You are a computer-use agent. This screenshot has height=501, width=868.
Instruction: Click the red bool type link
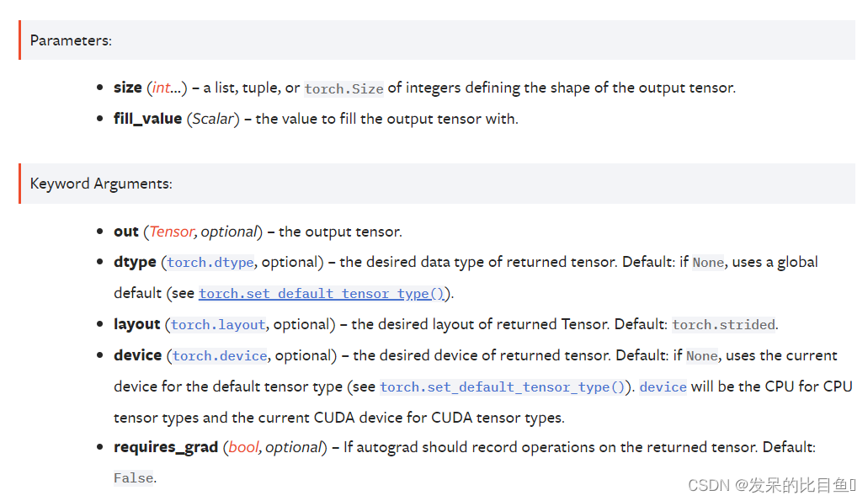click(x=243, y=447)
